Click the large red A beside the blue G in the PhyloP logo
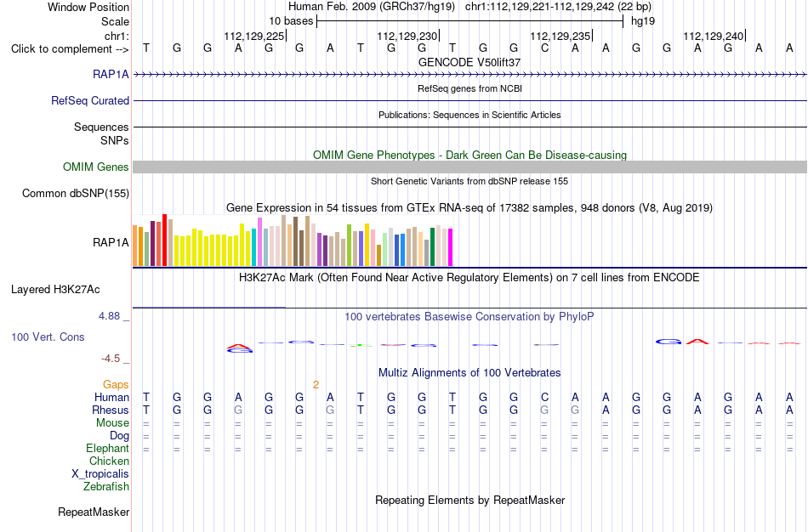Screen dimensions: 808x532 [697, 342]
